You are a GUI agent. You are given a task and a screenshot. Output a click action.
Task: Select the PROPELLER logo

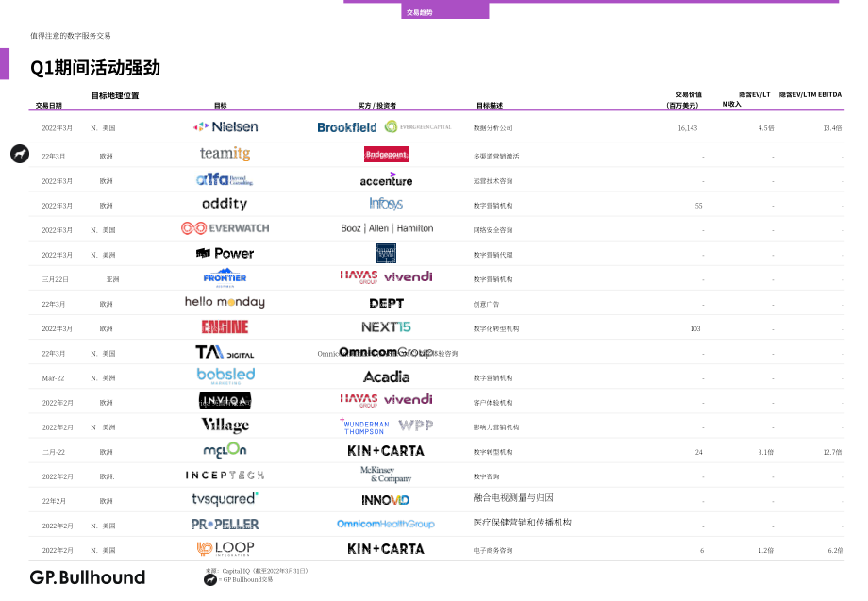pyautogui.click(x=225, y=524)
